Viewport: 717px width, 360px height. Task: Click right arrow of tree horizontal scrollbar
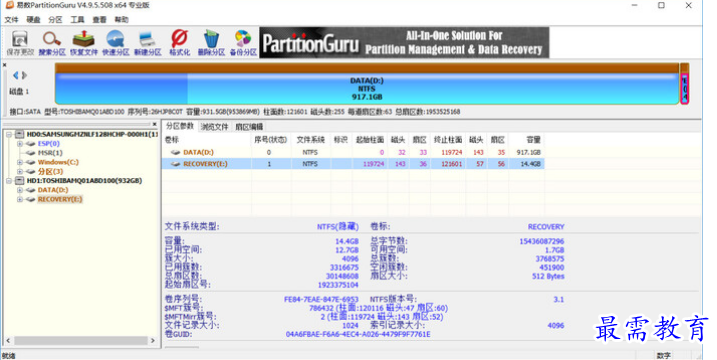click(x=153, y=341)
